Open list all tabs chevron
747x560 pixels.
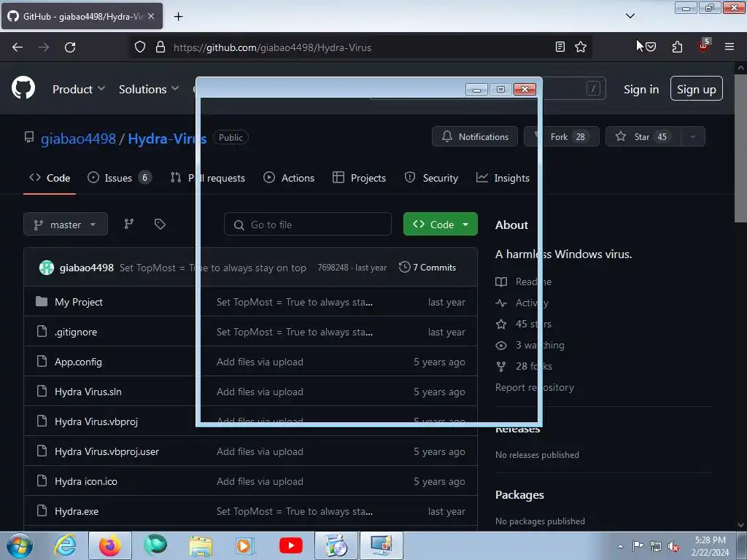630,16
